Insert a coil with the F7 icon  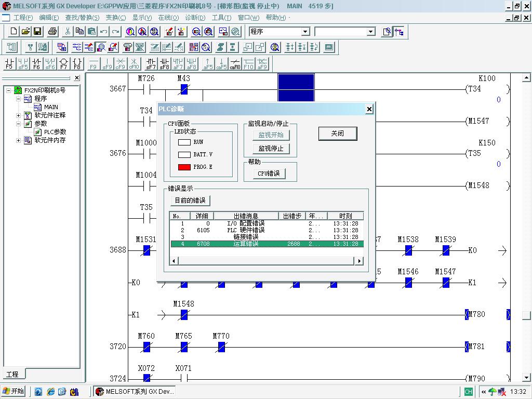tap(63, 64)
